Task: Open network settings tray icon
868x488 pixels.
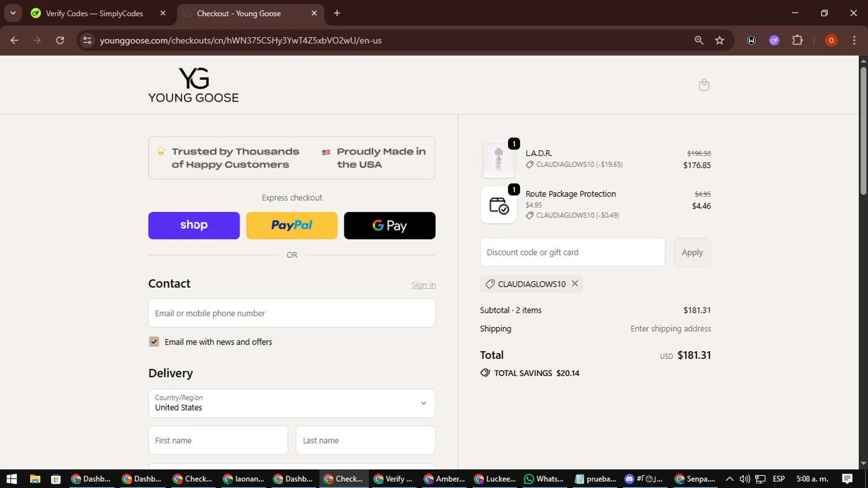Action: pos(760,479)
